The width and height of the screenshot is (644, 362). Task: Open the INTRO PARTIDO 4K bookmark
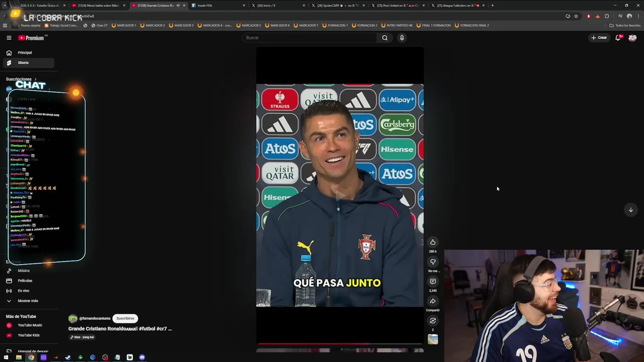click(398, 25)
